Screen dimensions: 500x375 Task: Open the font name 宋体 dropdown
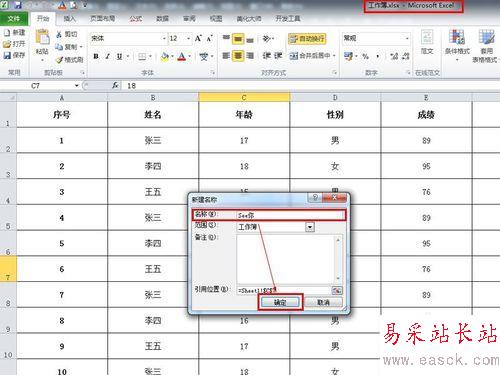pos(164,39)
